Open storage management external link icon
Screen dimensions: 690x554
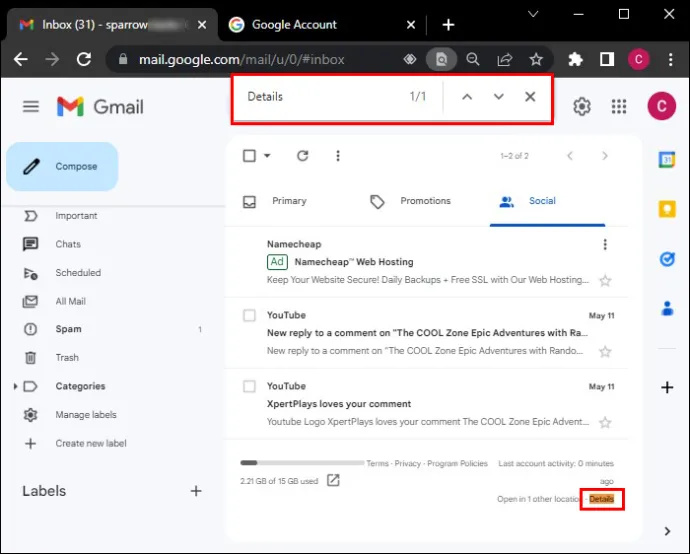[x=334, y=480]
